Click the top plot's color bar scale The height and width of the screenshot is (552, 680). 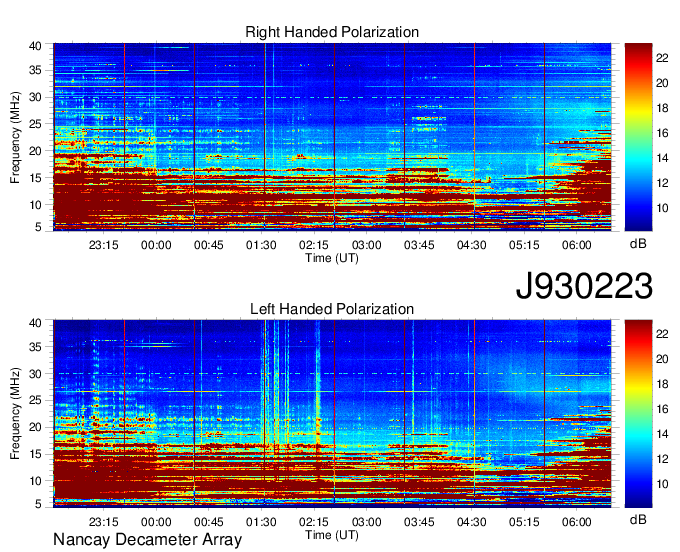pos(638,137)
